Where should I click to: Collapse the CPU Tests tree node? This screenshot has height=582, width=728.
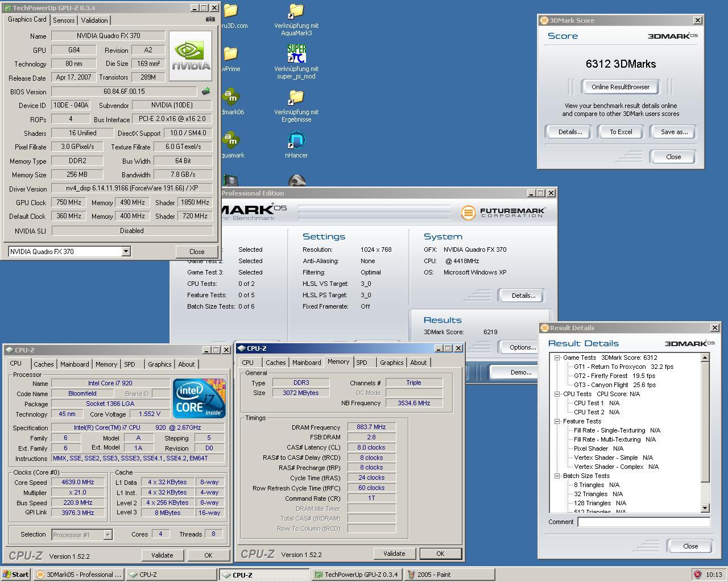pos(557,394)
